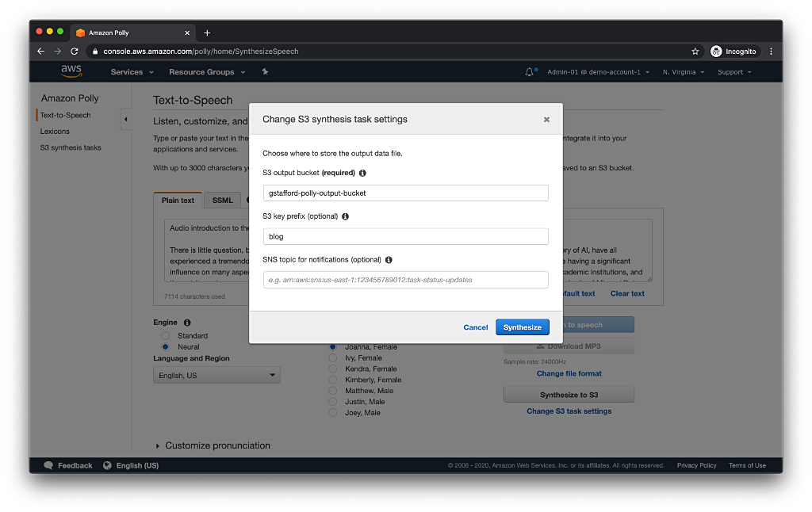The width and height of the screenshot is (812, 512).
Task: Open the Support dropdown menu
Action: [734, 72]
